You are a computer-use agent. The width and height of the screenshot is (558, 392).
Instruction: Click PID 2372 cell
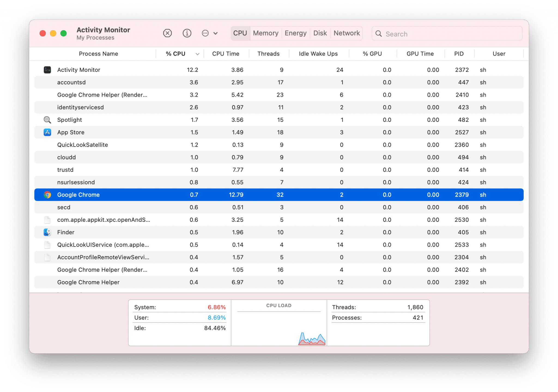point(462,70)
